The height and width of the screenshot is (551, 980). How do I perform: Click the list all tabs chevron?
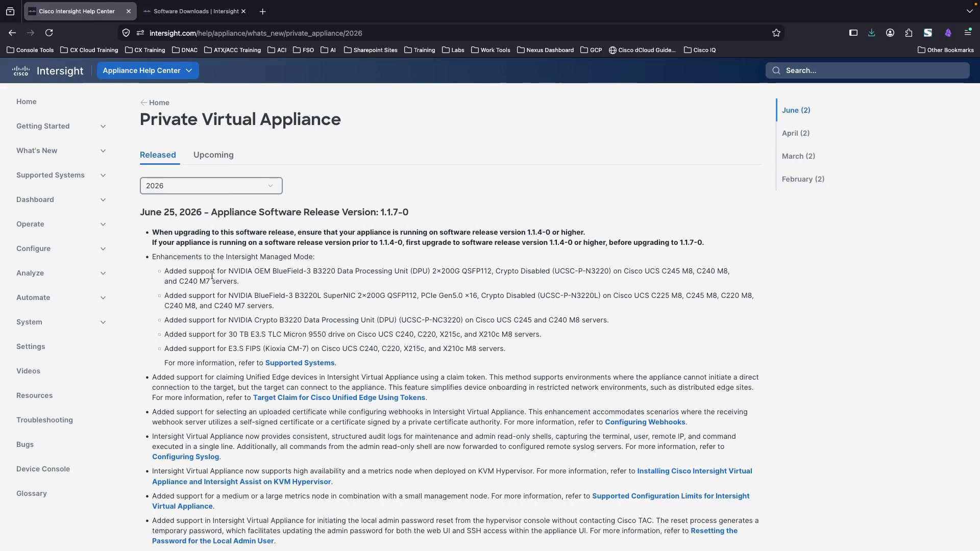tap(969, 11)
